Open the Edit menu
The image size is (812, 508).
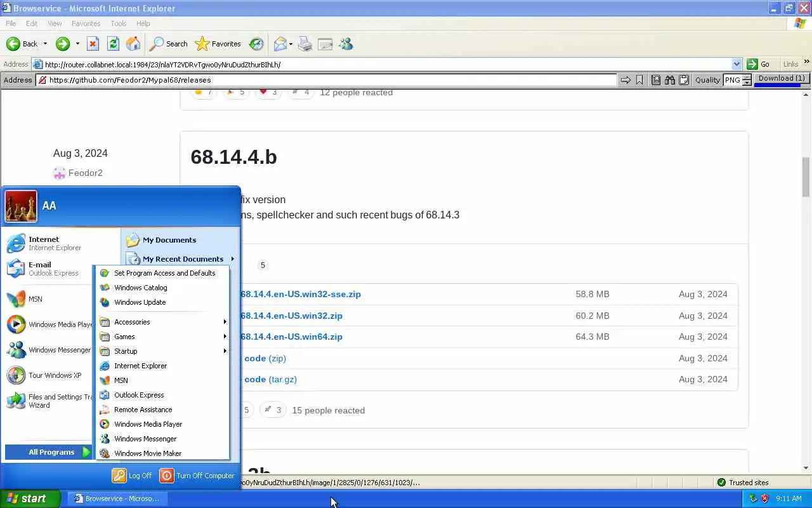pos(32,23)
